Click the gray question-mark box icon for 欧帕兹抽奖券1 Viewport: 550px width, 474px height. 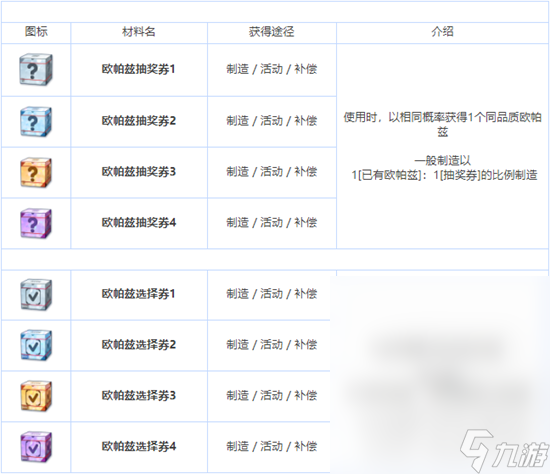pos(36,69)
